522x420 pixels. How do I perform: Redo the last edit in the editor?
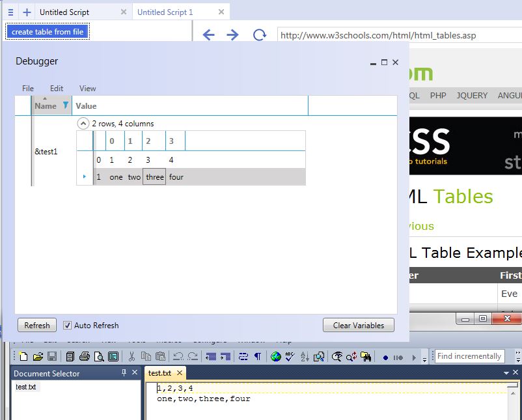(193, 357)
